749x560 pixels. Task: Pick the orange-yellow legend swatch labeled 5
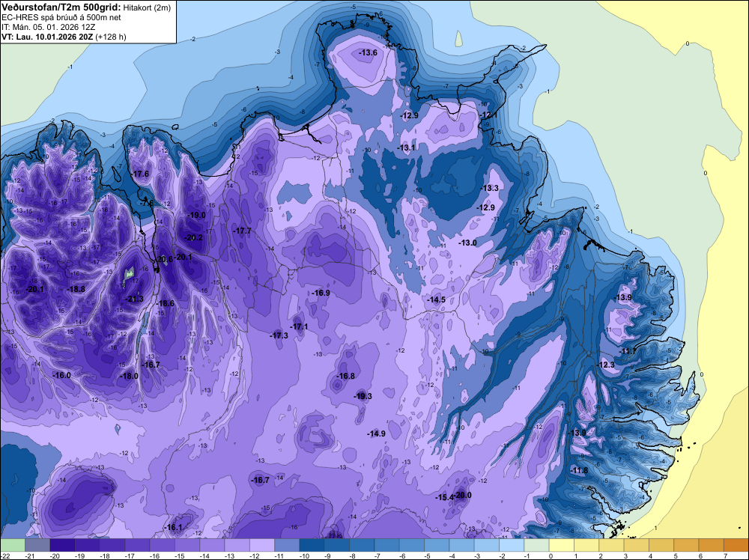click(x=686, y=545)
